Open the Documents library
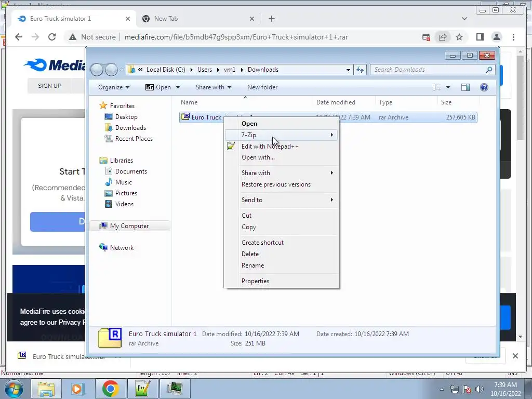Screen dimensions: 532x399 click(131, 171)
